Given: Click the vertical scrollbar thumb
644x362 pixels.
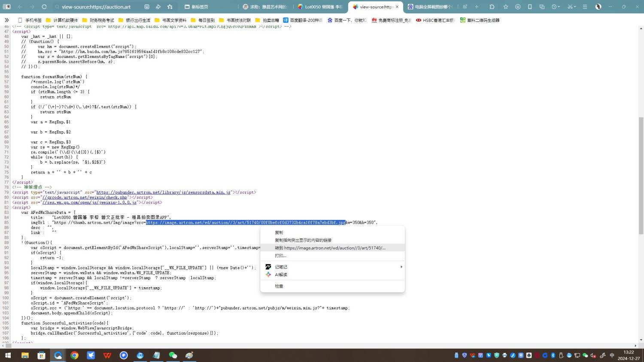Looking at the screenshot, I should click(641, 175).
